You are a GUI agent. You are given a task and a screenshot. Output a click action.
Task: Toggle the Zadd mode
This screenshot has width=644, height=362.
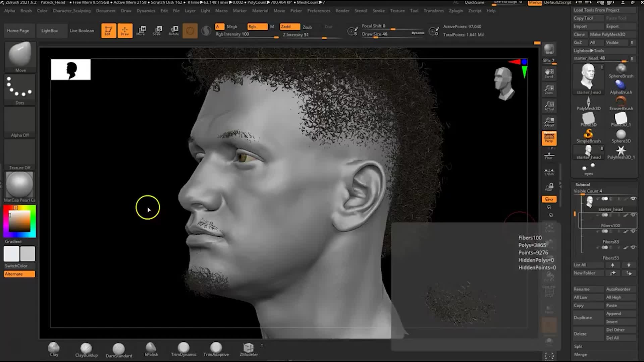coord(290,26)
